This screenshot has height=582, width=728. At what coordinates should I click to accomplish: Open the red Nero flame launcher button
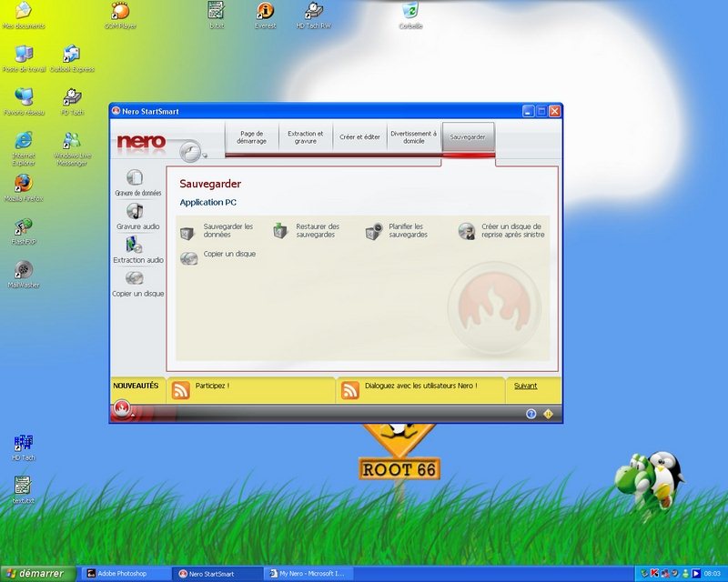[122, 409]
